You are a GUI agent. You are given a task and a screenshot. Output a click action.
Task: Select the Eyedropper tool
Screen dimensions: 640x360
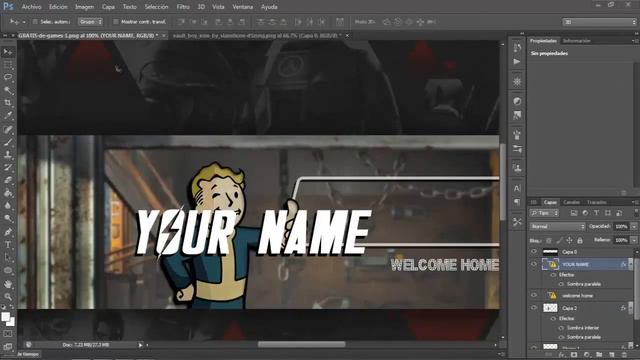[8, 116]
